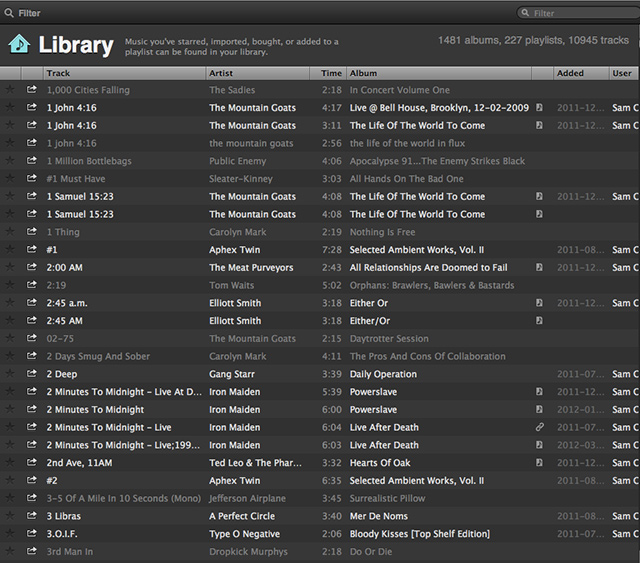
Task: Click the share icon for Aphex Twin's #1
Action: coord(32,250)
